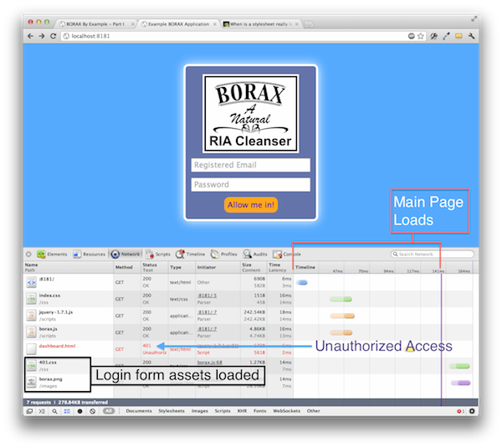This screenshot has height=448, width=502.
Task: Close the Example BORAX Application tab
Action: point(215,24)
